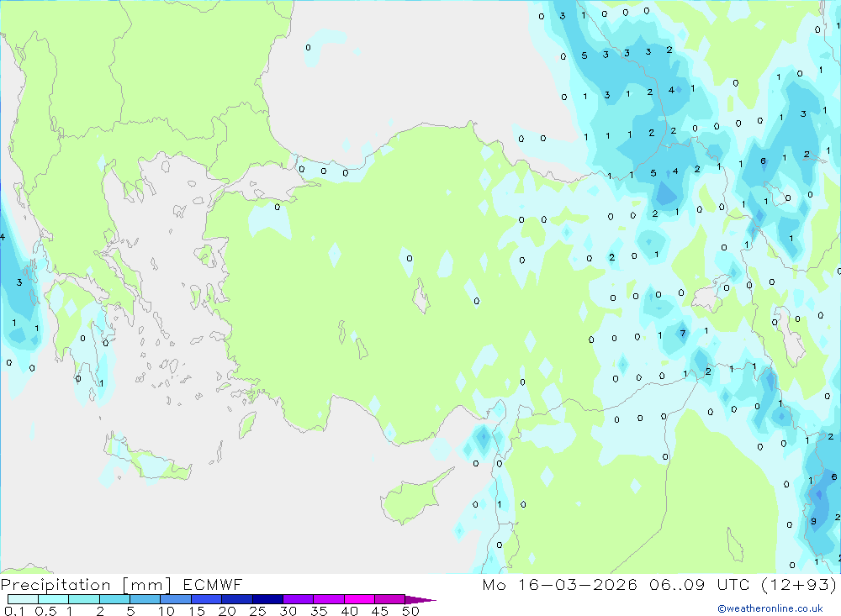Select the 30–35 mm purple legend swatch
The height and width of the screenshot is (616, 841).
click(299, 599)
